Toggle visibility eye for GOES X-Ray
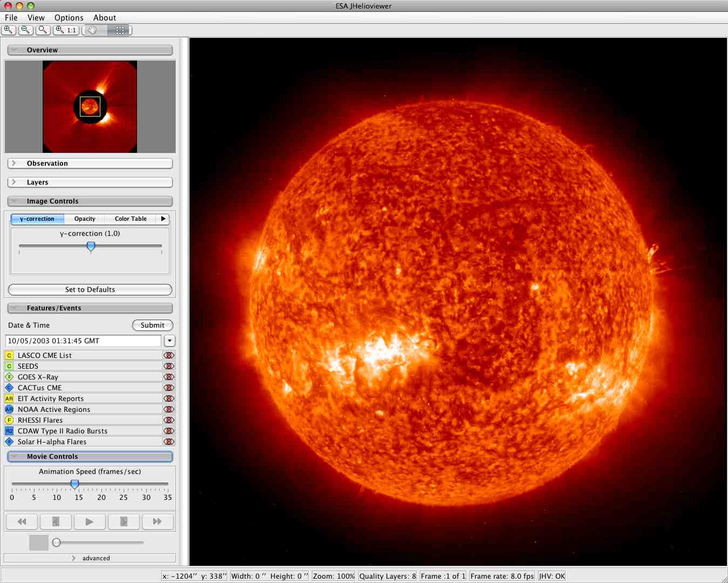 click(169, 377)
